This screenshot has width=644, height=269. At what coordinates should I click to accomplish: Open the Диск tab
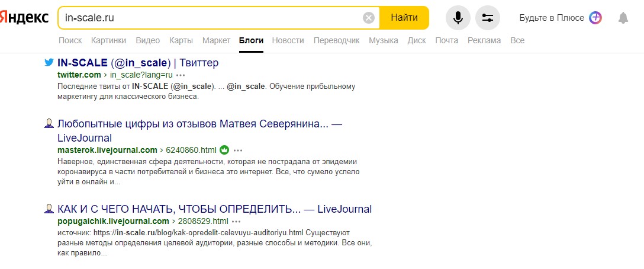click(417, 40)
